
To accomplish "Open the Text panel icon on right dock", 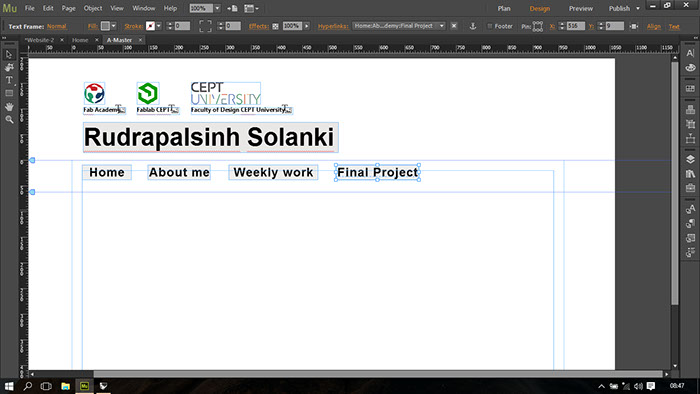I will point(690,53).
